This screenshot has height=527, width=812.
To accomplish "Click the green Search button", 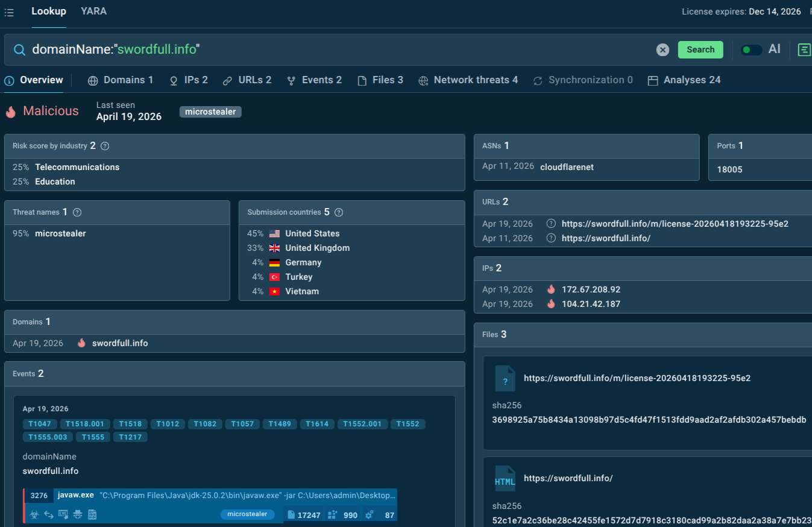I will [700, 49].
